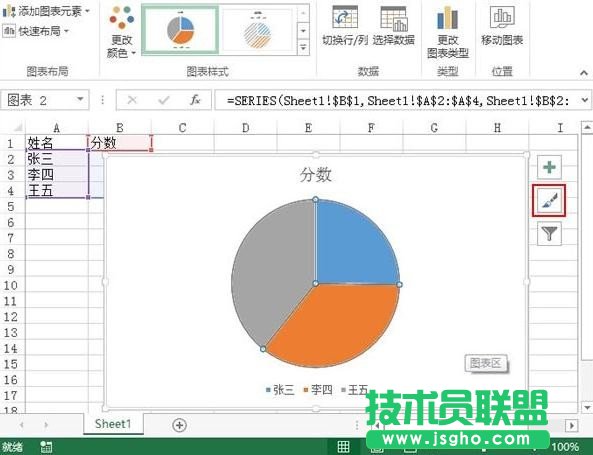Open the Name Box dropdown arrow
Screen dimensions: 593x455
80,99
